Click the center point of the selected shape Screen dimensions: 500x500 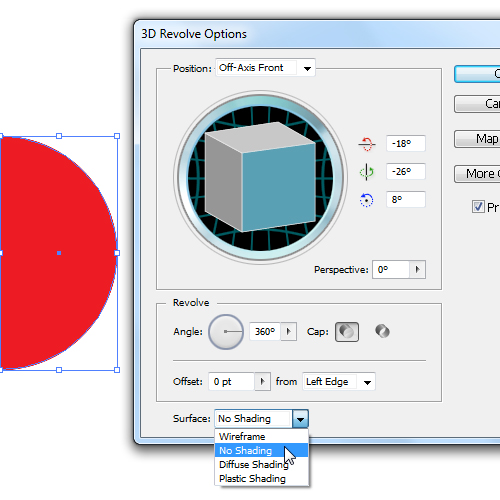[x=59, y=253]
